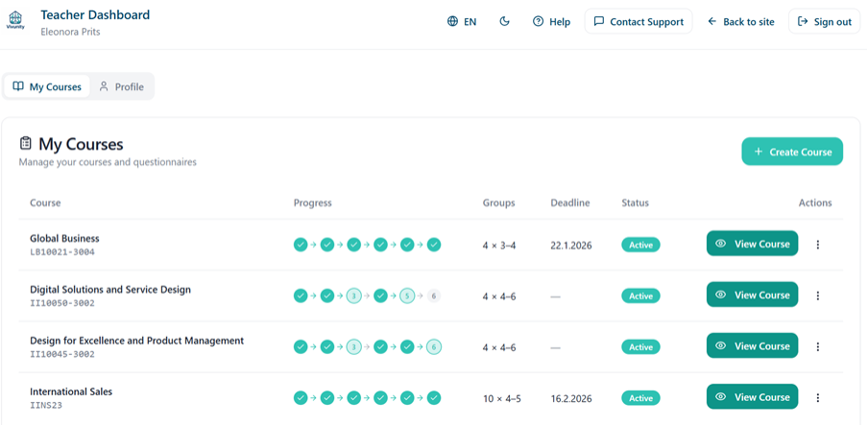Image resolution: width=868 pixels, height=426 pixels.
Task: Select course code II10050-3002
Action: 62,303
